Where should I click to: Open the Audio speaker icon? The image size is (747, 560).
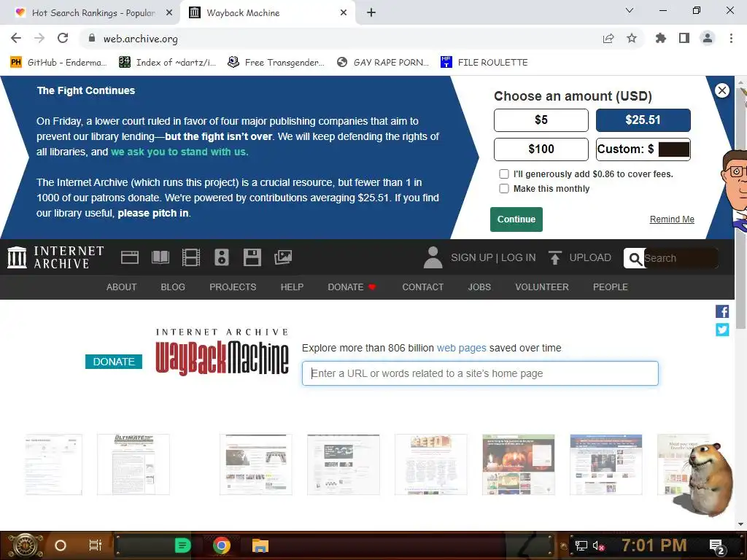click(x=222, y=257)
